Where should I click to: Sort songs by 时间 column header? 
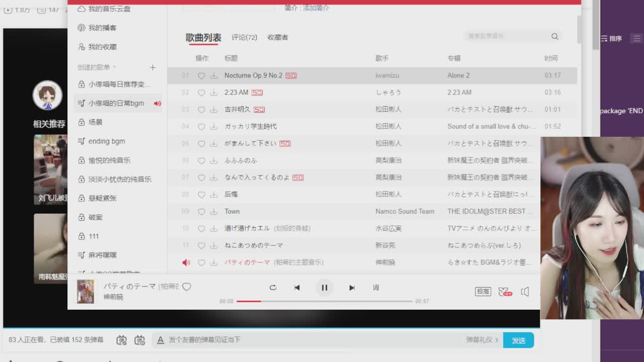click(x=550, y=58)
